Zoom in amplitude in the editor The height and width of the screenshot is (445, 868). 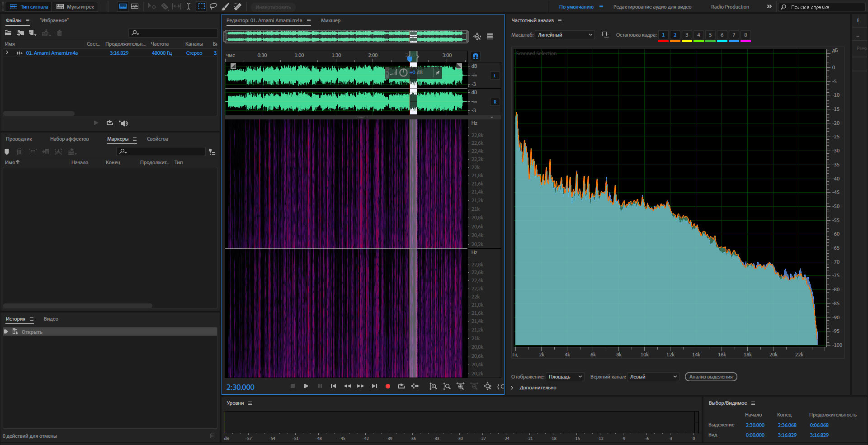433,386
